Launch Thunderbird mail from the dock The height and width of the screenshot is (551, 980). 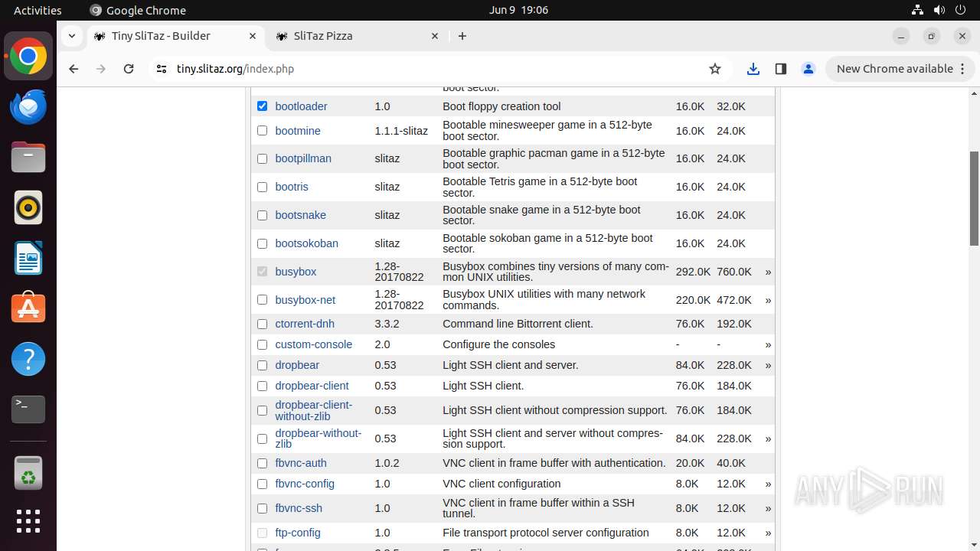point(28,107)
